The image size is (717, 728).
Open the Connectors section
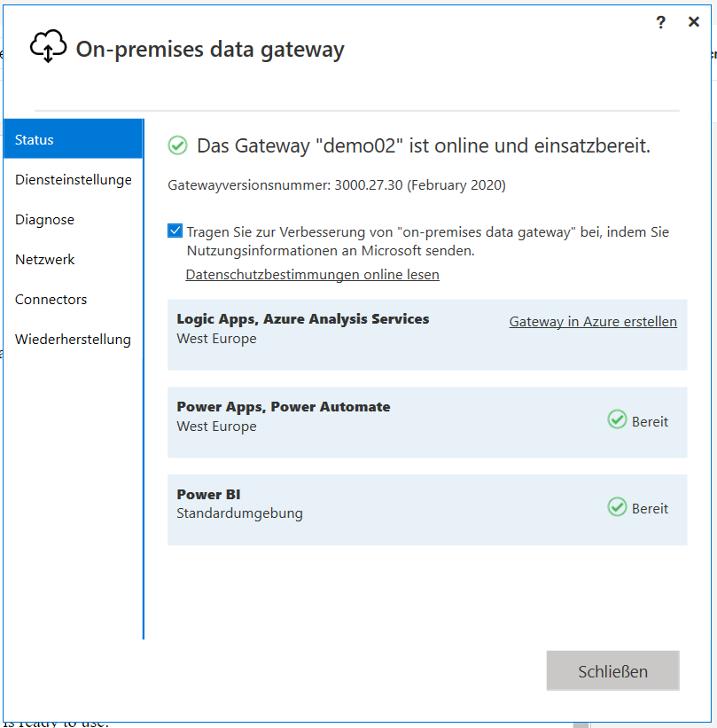coord(51,299)
